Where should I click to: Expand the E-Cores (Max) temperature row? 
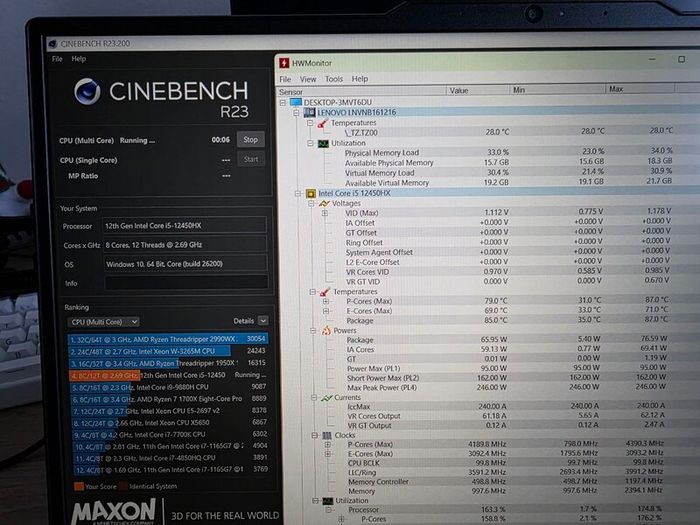(326, 311)
